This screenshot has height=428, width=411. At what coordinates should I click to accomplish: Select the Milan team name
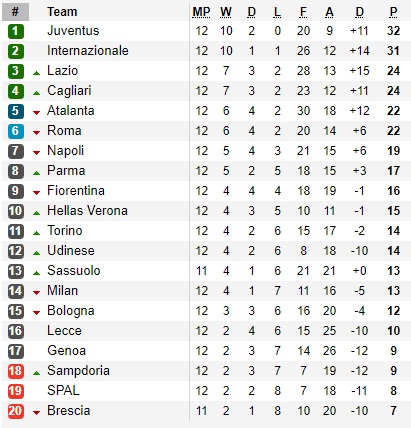[x=63, y=291]
